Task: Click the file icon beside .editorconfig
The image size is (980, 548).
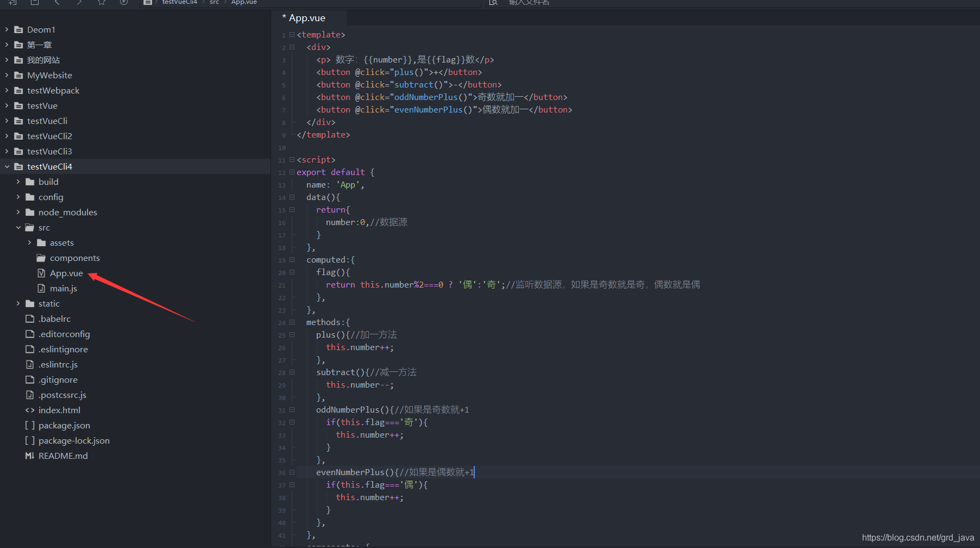Action: [30, 334]
